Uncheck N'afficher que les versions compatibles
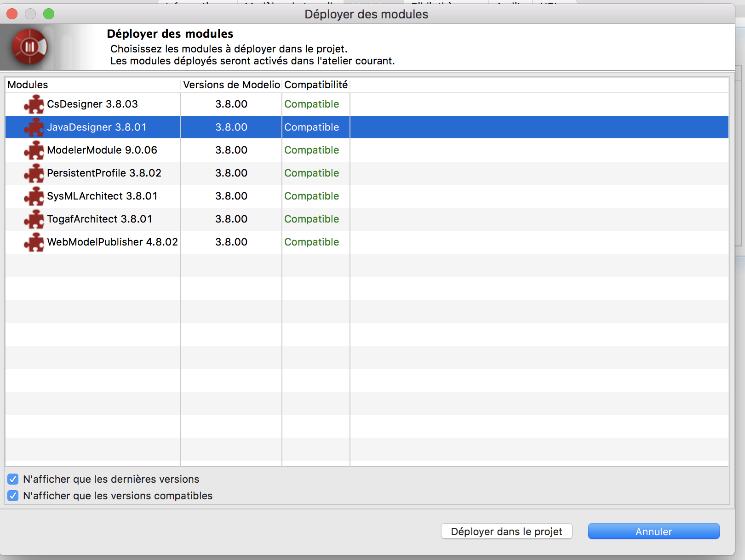745x560 pixels. 13,496
